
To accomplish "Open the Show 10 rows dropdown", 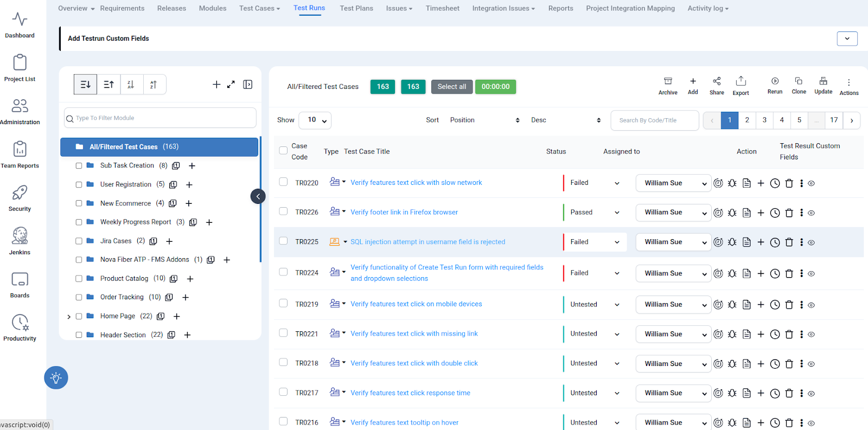I will point(315,120).
